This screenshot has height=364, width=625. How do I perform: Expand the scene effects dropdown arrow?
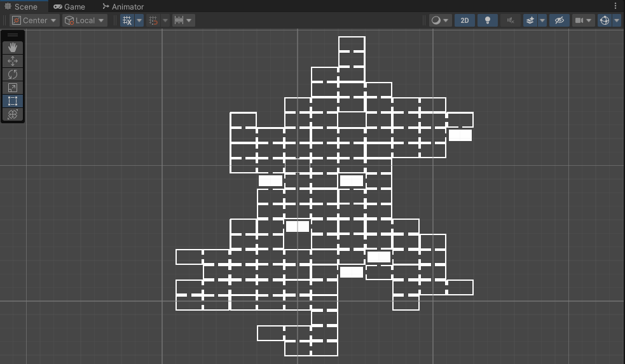coord(542,20)
